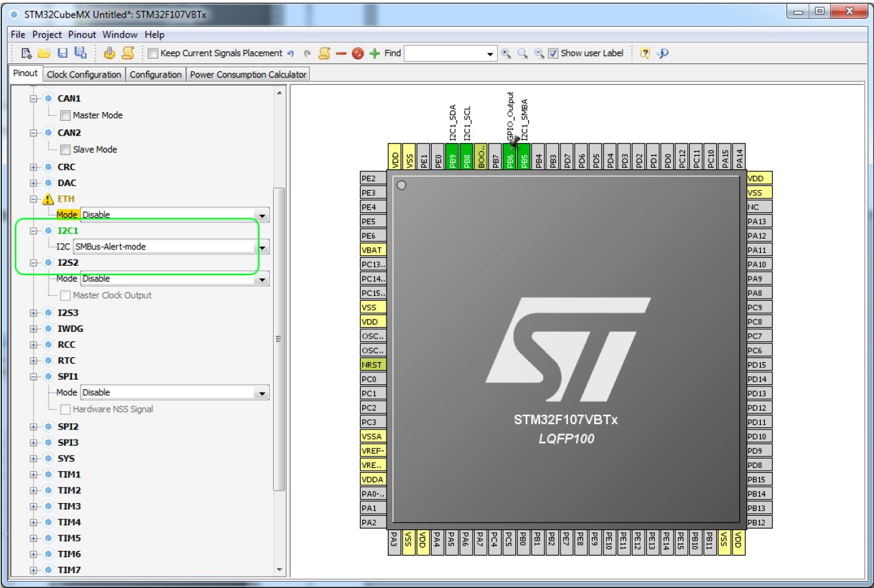Open the Window menu

pos(120,34)
